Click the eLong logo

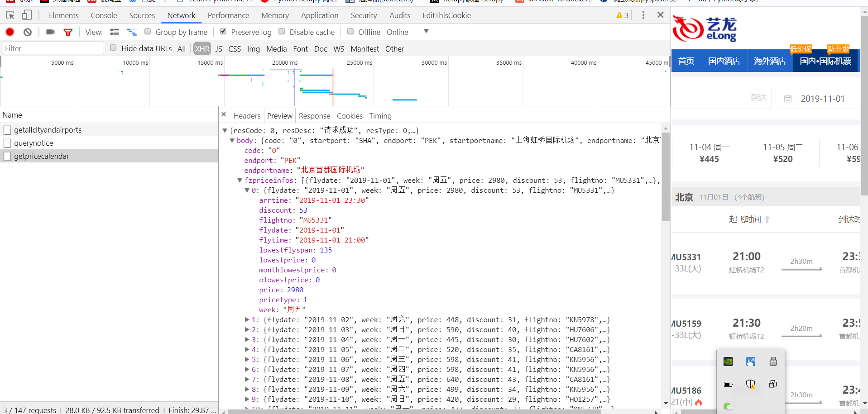[705, 29]
